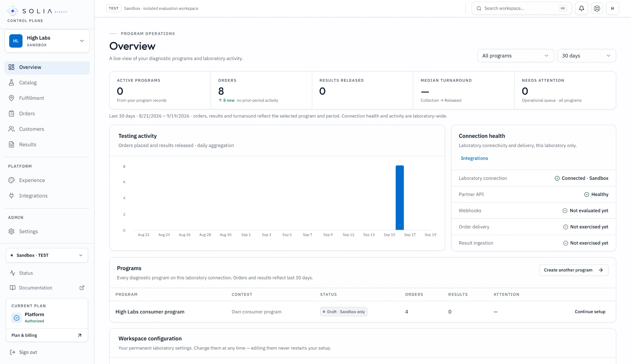
Task: Open Settings gear icon in Admin
Action: click(12, 231)
